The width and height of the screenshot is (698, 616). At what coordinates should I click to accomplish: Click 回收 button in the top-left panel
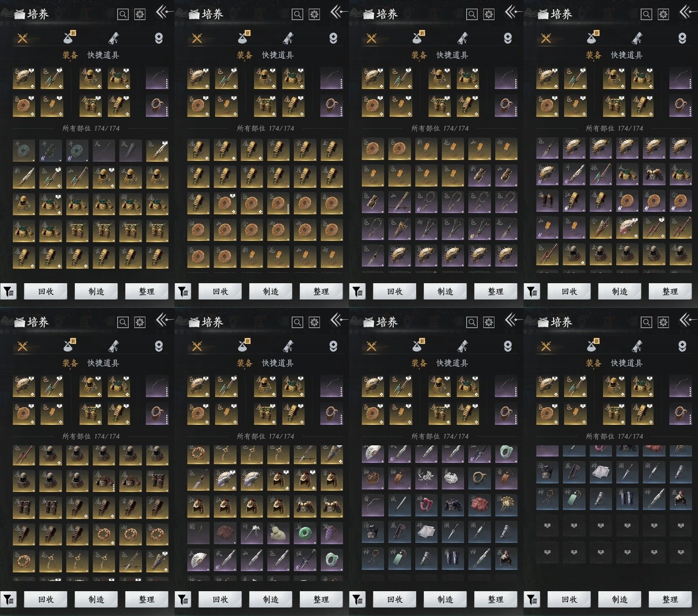45,291
